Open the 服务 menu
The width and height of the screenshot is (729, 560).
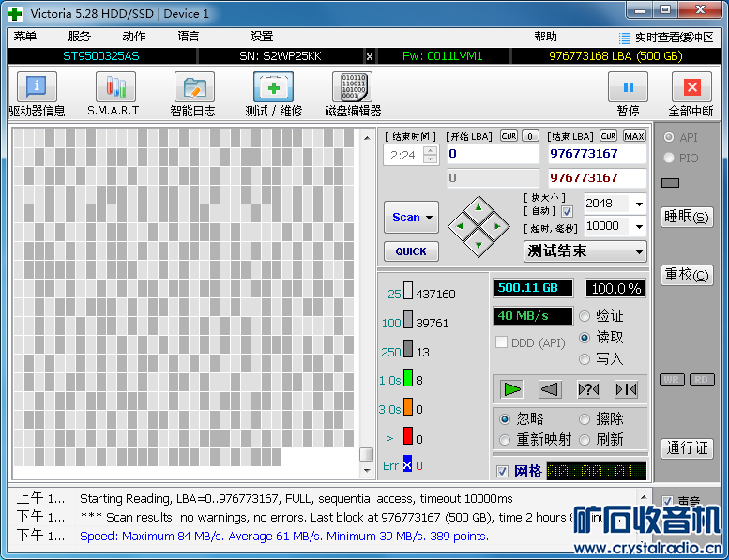pos(80,37)
